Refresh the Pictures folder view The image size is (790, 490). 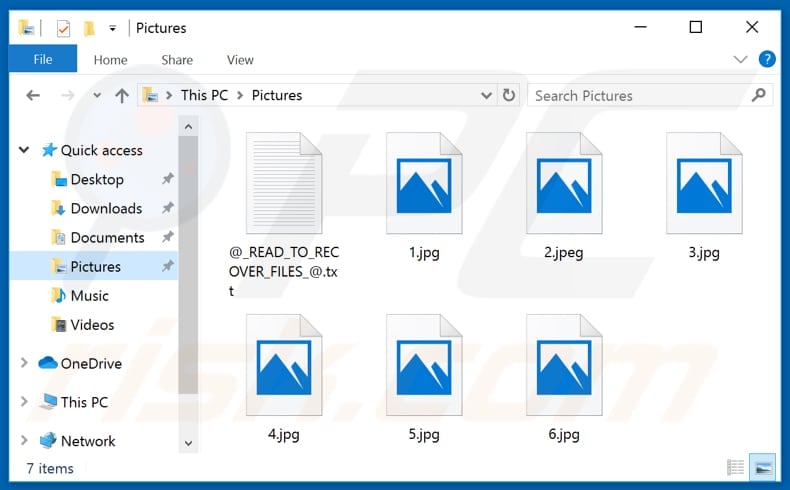[x=509, y=96]
